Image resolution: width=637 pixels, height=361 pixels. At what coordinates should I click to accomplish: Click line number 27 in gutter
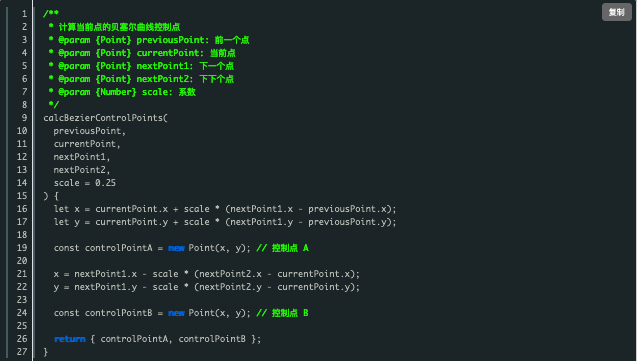coord(22,352)
